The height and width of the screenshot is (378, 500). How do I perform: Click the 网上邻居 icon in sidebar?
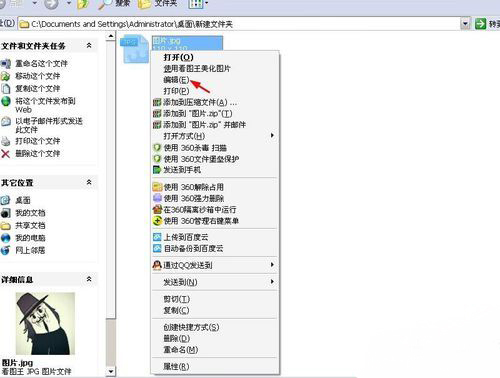tap(6, 250)
